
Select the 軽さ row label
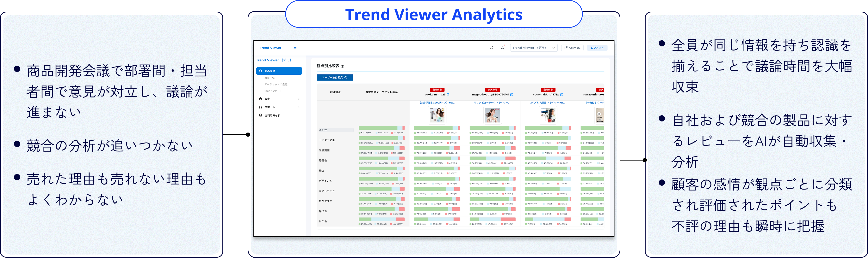click(321, 171)
